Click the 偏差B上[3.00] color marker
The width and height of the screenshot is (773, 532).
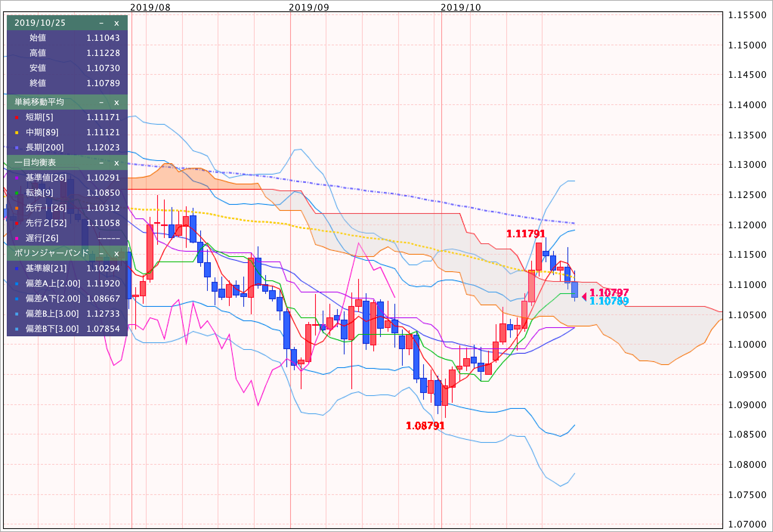[17, 314]
